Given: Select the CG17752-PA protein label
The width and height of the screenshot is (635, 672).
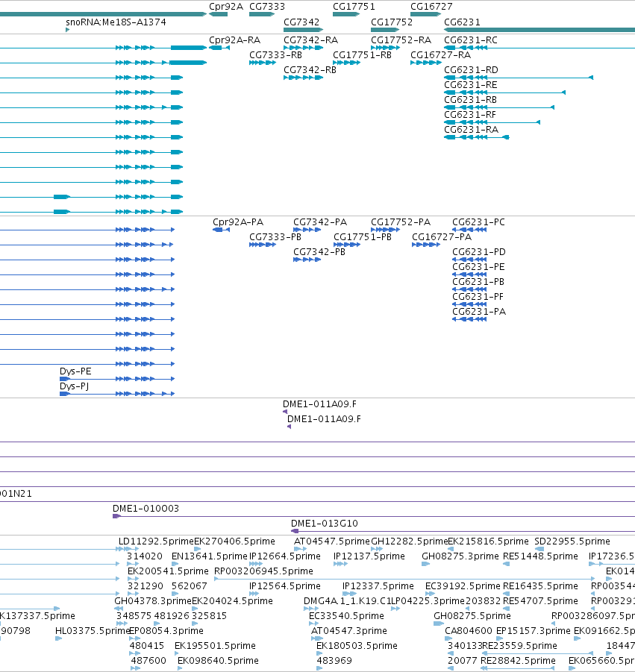Looking at the screenshot, I should point(401,222).
